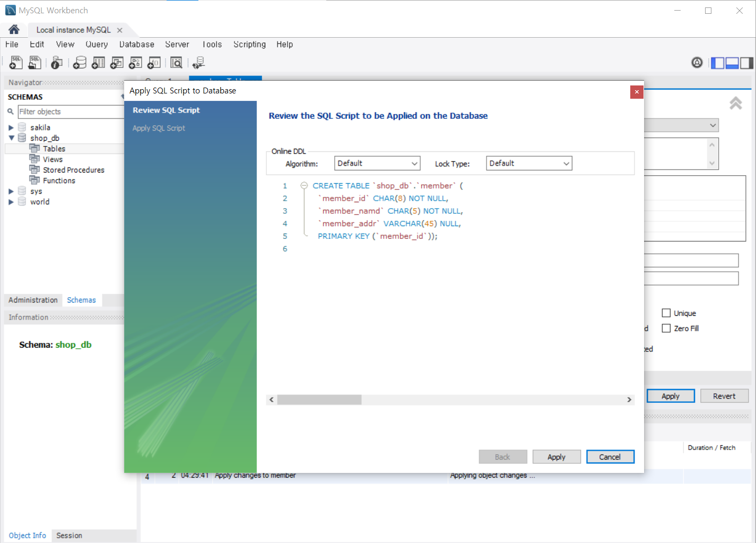Image resolution: width=756 pixels, height=543 pixels.
Task: Open the File menu
Action: (12, 45)
